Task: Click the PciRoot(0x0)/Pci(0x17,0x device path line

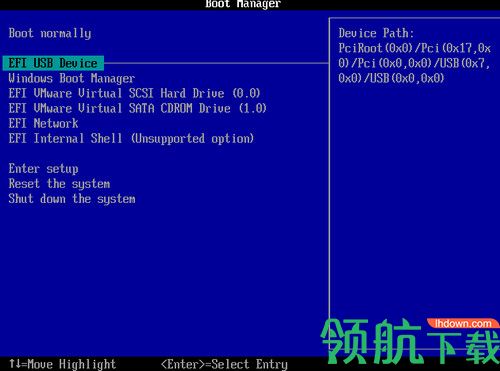Action: click(x=415, y=48)
